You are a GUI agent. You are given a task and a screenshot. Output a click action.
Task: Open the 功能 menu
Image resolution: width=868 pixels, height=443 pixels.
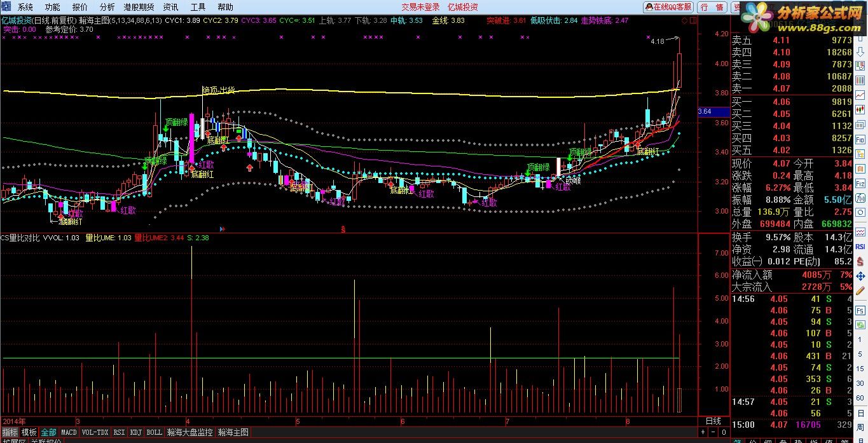point(52,7)
